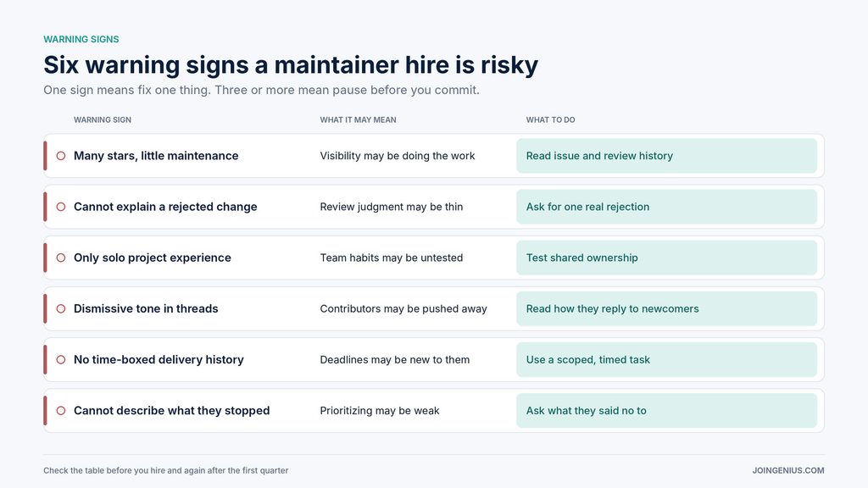This screenshot has height=488, width=868.
Task: Click 'Read how they reply to newcomers' box
Action: pos(666,308)
